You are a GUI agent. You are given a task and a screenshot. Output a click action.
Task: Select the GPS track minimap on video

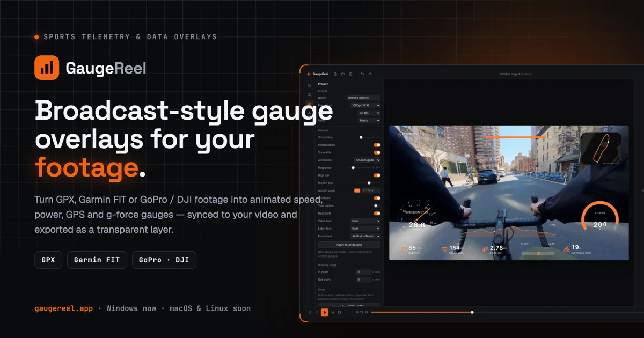click(x=601, y=148)
